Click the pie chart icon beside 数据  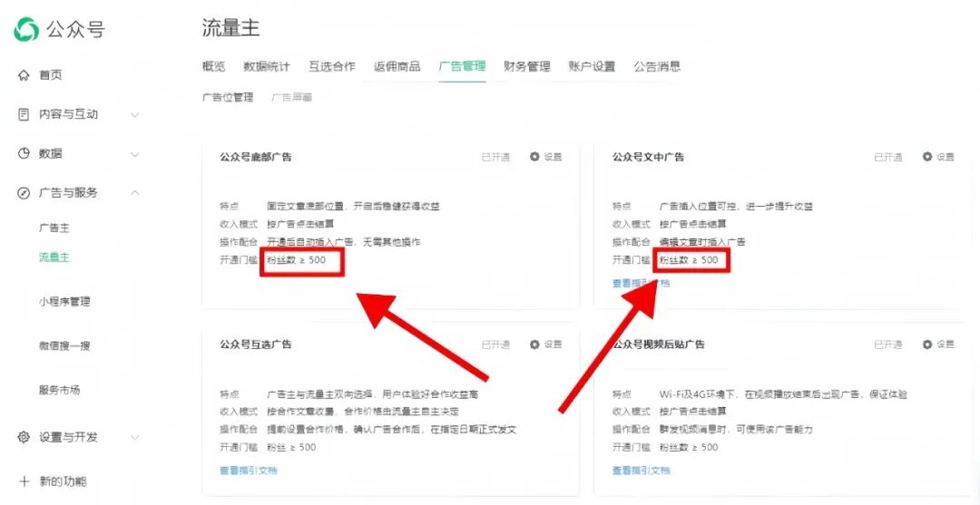pyautogui.click(x=24, y=153)
